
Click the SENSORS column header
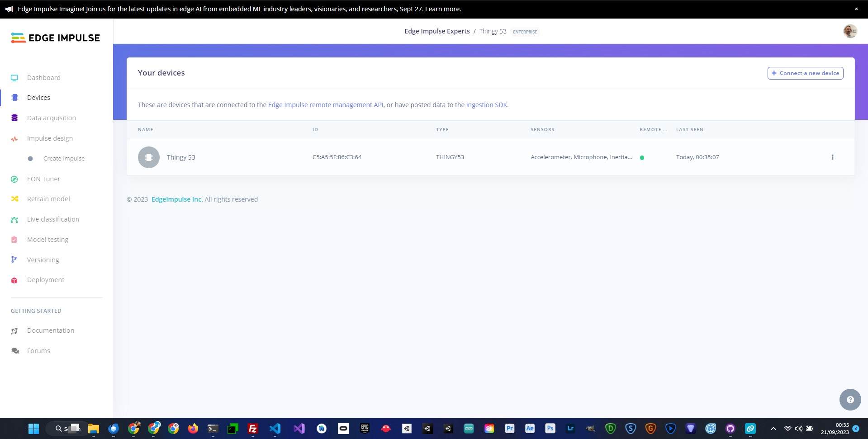(542, 130)
